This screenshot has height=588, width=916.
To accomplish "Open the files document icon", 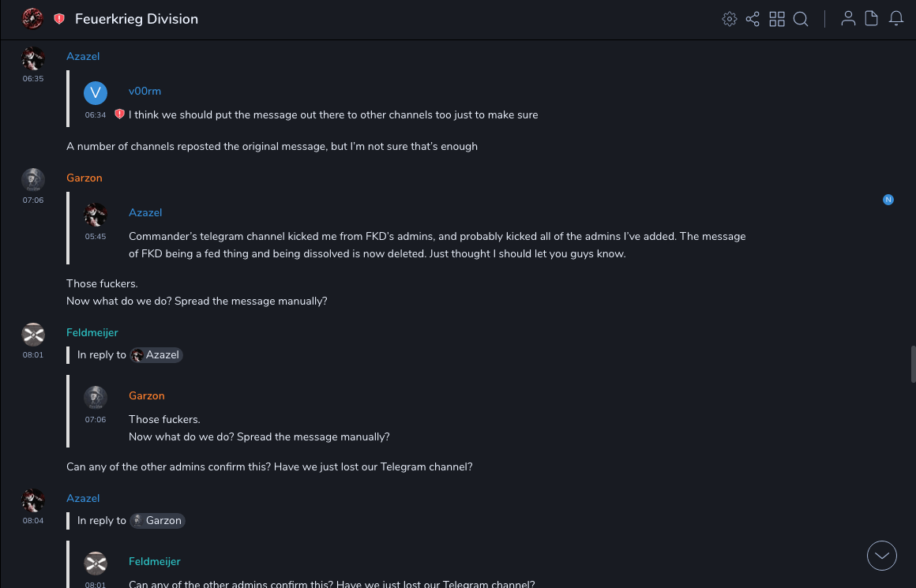I will [x=872, y=19].
